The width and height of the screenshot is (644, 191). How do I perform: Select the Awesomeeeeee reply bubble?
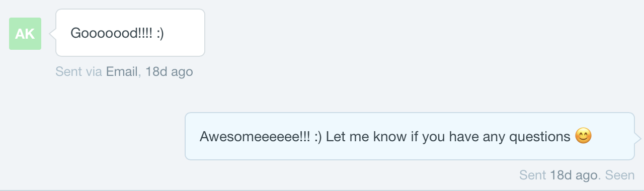coord(410,136)
